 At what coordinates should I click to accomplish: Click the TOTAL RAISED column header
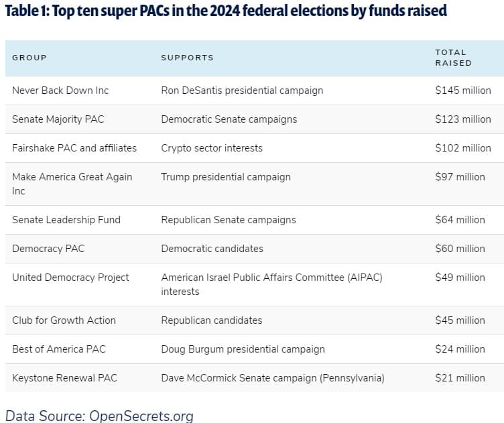point(453,58)
